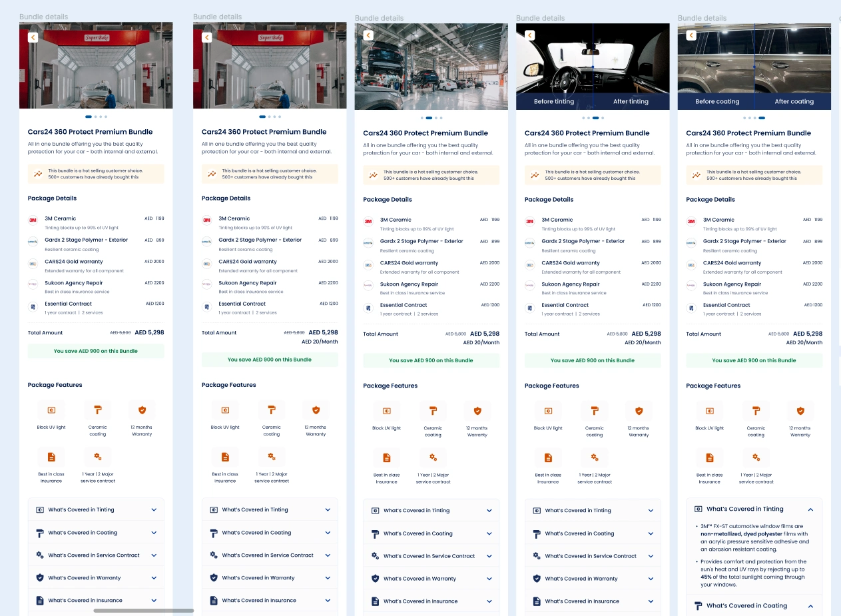Click trending icon in first frame's hot-selling banner
Viewport: 841px width, 616px height.
click(x=38, y=174)
